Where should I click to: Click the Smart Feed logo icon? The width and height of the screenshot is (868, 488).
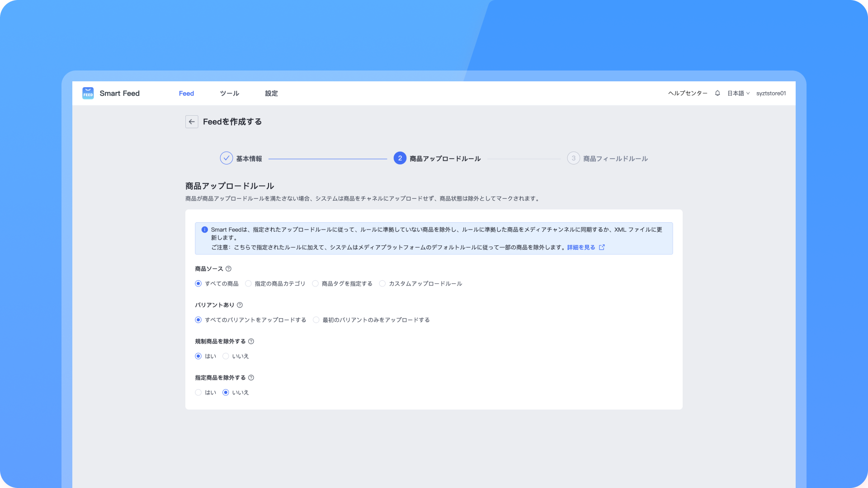88,93
